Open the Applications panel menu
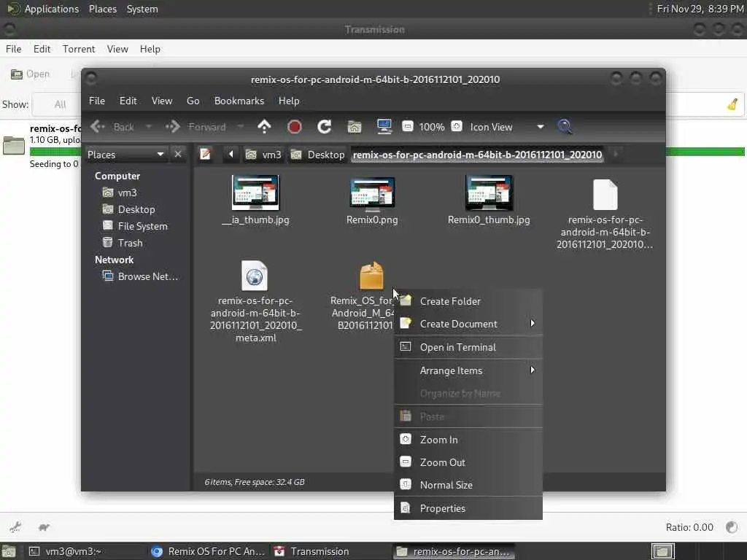Image resolution: width=747 pixels, height=560 pixels. point(43,9)
